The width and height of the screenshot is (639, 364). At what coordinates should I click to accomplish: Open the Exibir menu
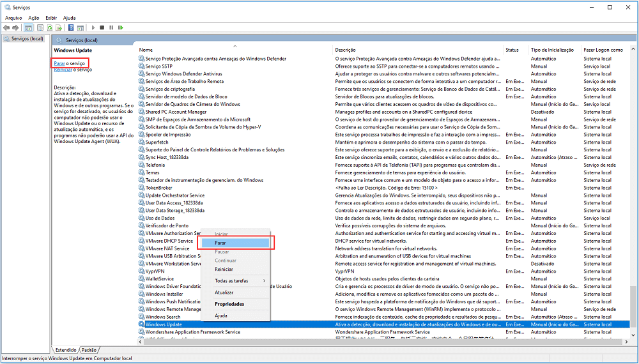pyautogui.click(x=51, y=18)
